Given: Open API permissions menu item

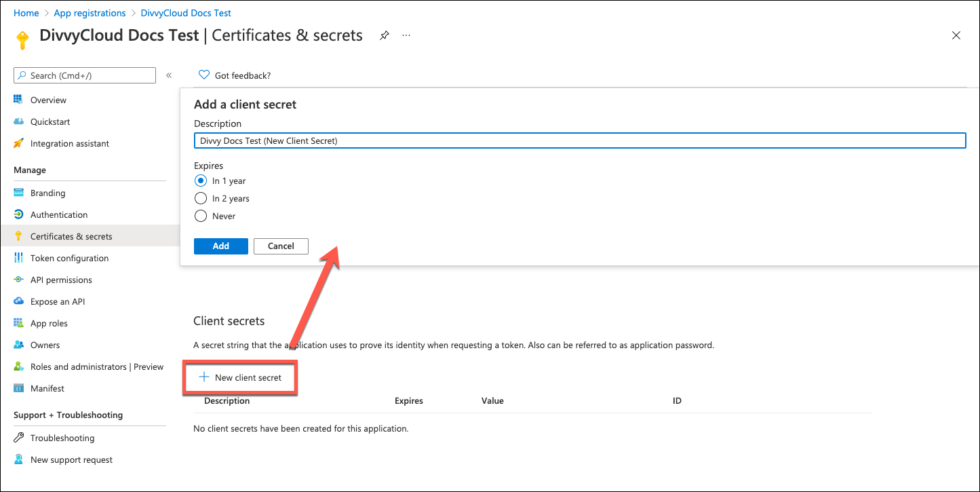Looking at the screenshot, I should tap(61, 280).
